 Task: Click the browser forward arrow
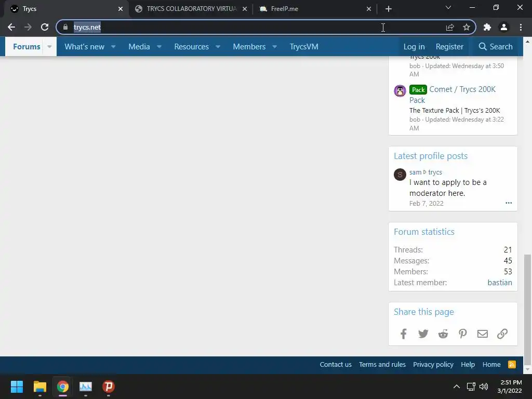tap(28, 27)
